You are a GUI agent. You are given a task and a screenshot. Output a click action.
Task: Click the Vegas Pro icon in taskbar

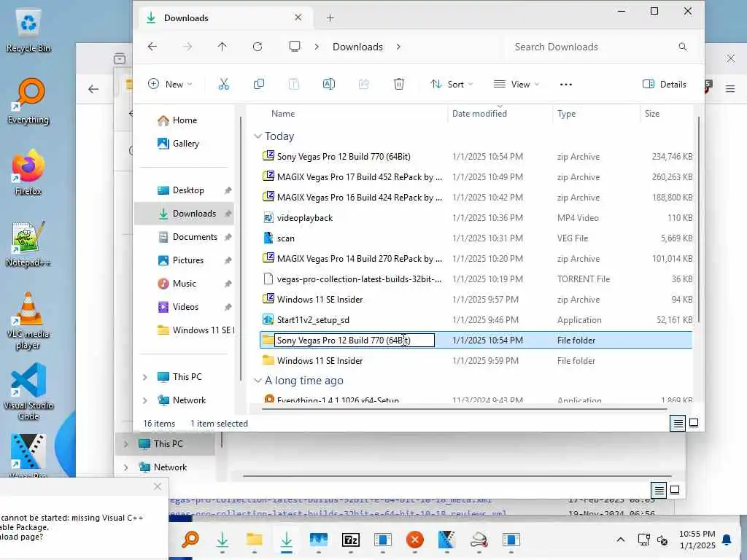click(446, 540)
